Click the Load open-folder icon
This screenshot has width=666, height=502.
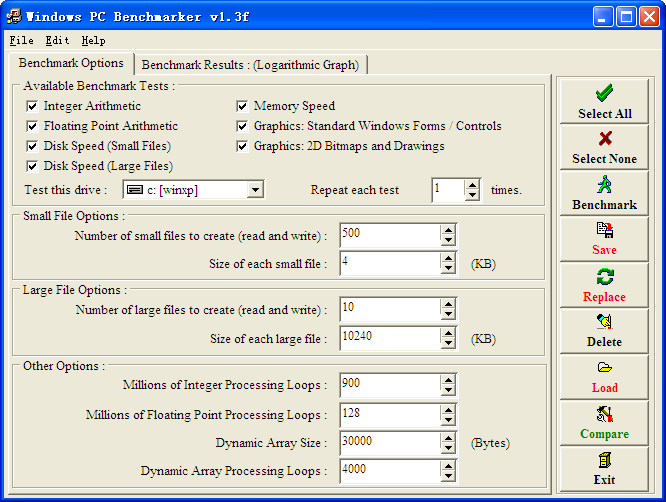[604, 367]
